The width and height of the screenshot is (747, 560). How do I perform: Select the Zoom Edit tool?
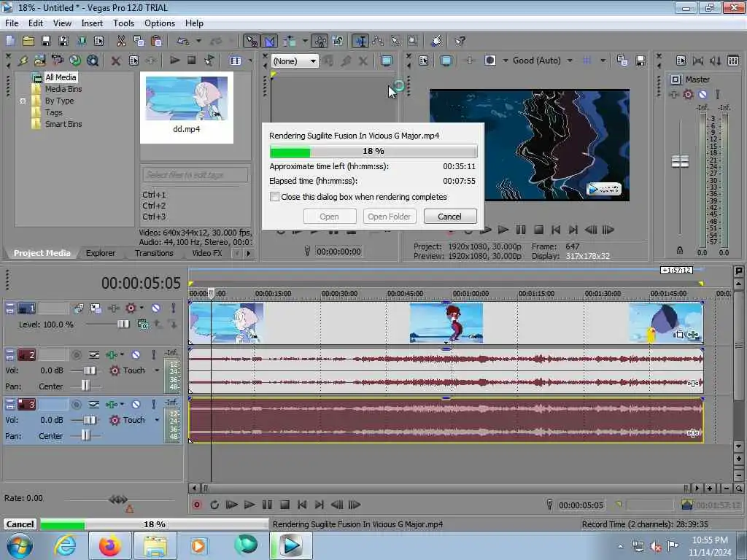(413, 41)
